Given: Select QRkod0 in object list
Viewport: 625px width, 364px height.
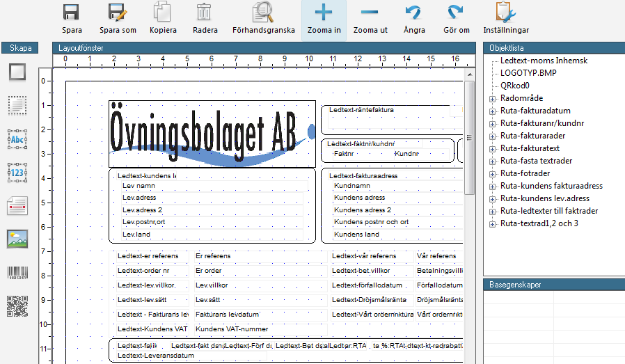Looking at the screenshot, I should [514, 86].
